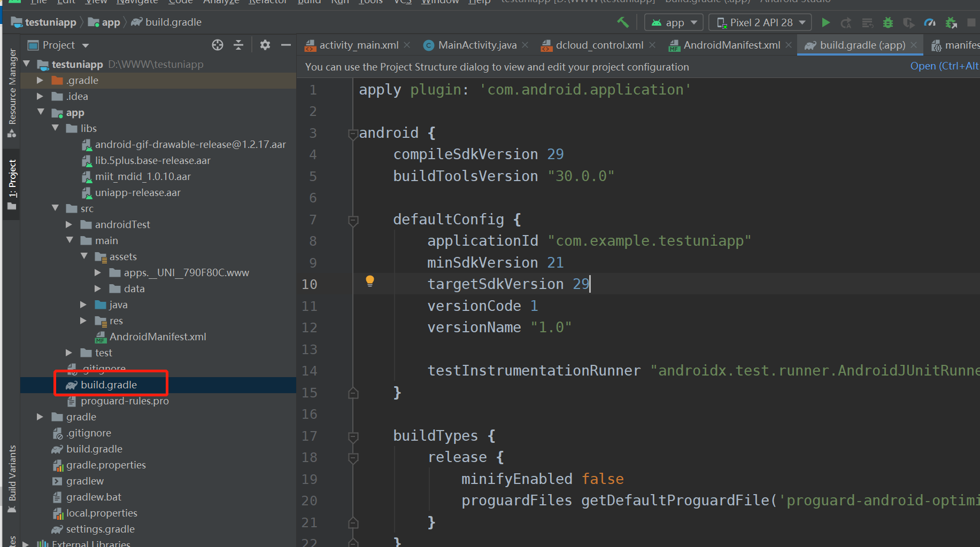
Task: Fold the android block at line 3
Action: [353, 134]
